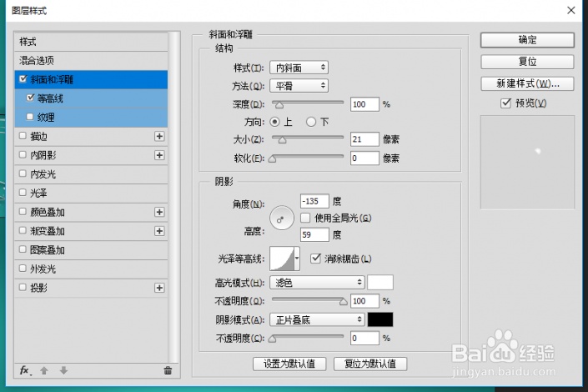
Task: Click the style list vertical scrollbar
Action: (x=173, y=197)
